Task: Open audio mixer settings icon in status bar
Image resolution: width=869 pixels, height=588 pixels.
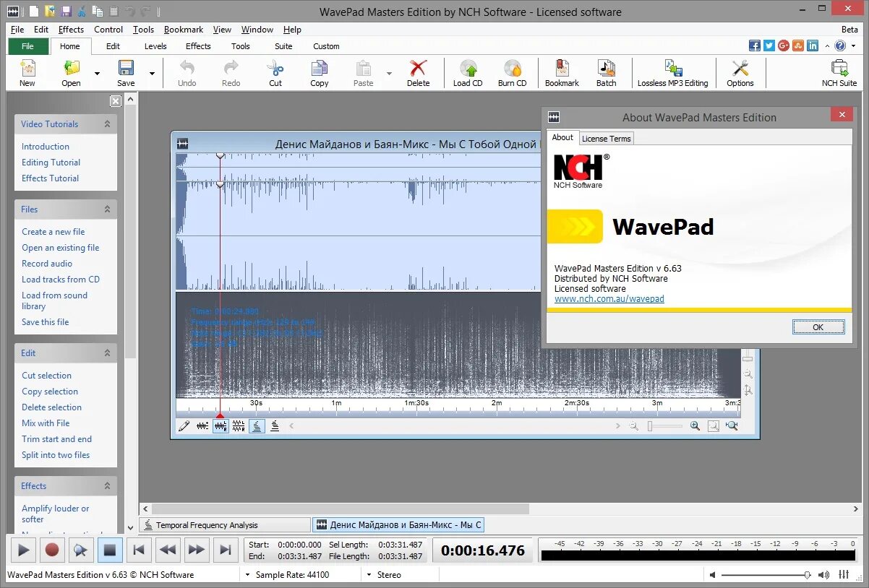Action: (x=843, y=575)
